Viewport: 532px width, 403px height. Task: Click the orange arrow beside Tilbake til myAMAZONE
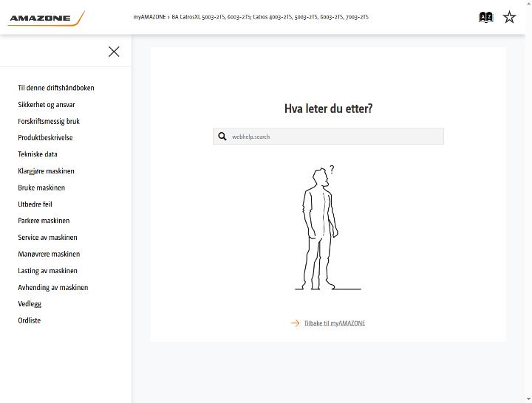tap(295, 323)
